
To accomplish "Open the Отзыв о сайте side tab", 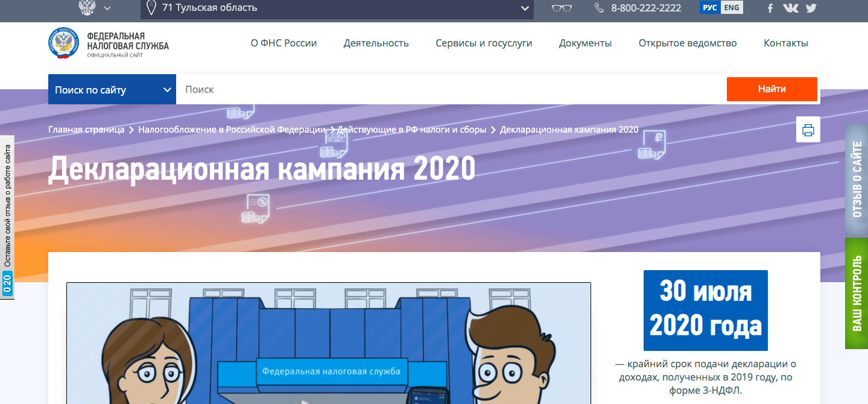I will [x=856, y=179].
